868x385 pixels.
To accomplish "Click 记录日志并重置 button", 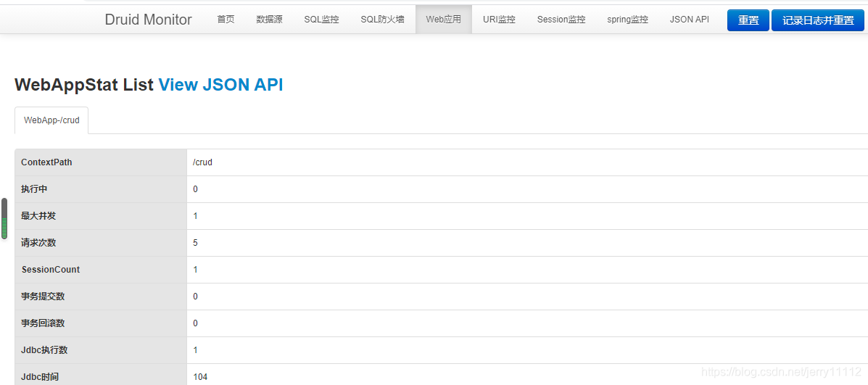I will click(818, 20).
